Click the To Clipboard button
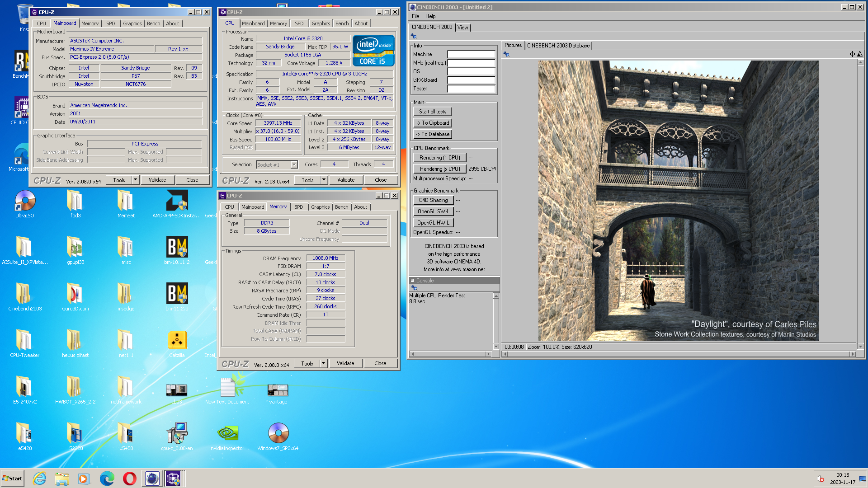 433,123
